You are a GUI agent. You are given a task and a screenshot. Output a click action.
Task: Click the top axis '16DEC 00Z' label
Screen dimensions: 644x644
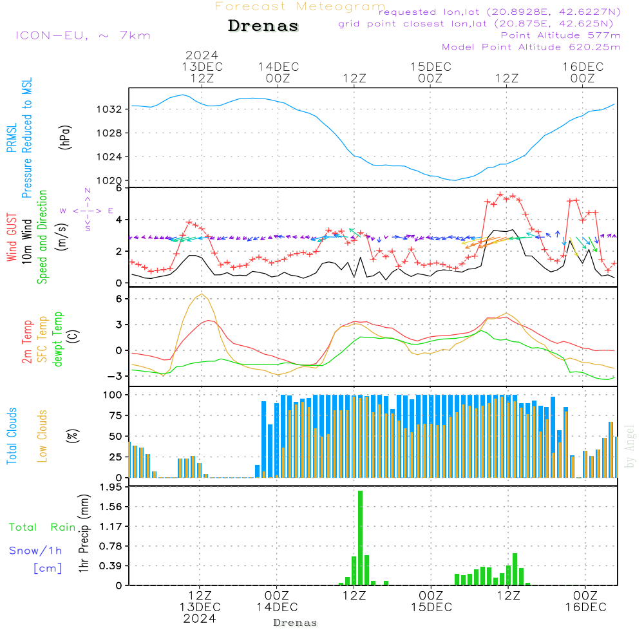point(583,72)
